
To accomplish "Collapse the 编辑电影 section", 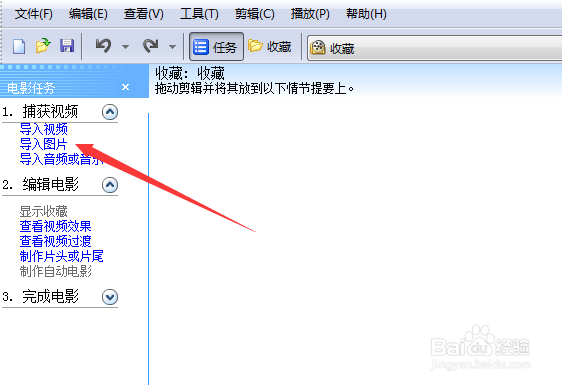I will coord(110,185).
